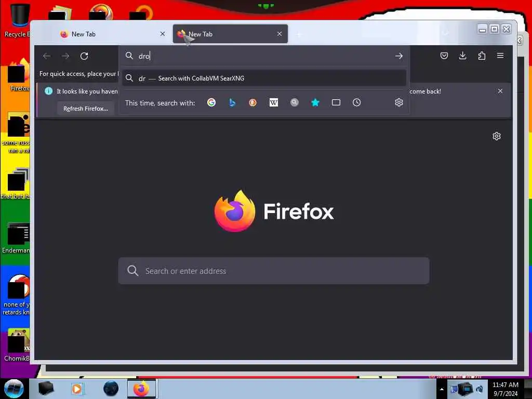Click the tray volume icon
Image resolution: width=532 pixels, height=399 pixels.
coord(480,389)
